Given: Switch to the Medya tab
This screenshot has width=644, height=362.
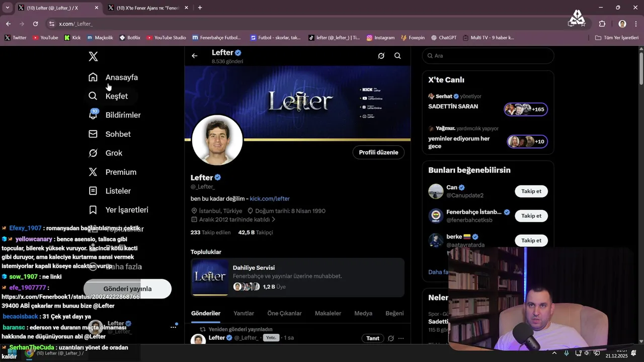Looking at the screenshot, I should (363, 313).
